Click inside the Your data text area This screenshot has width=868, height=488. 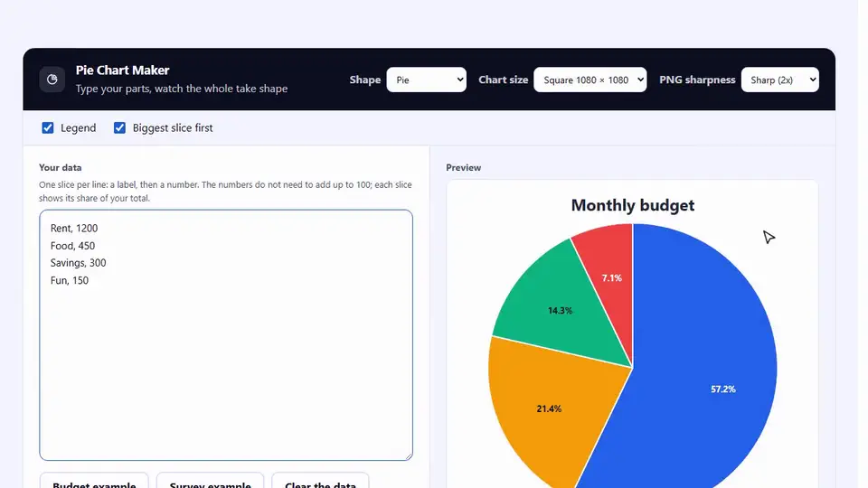(226, 334)
